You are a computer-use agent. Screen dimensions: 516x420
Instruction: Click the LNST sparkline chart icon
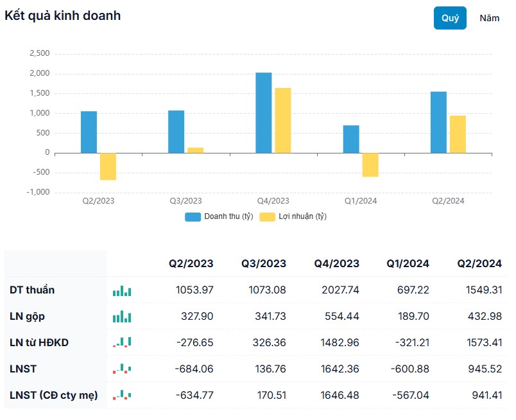[122, 369]
